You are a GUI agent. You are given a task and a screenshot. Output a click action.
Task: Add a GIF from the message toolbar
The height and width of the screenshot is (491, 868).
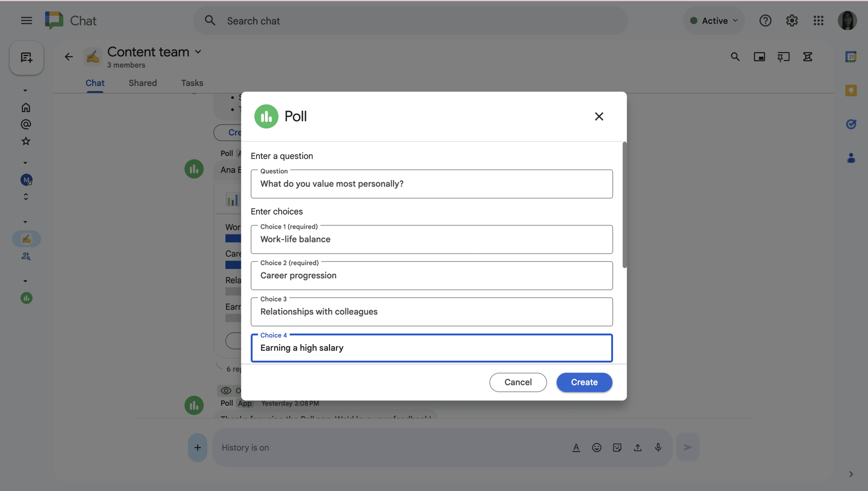coord(617,448)
